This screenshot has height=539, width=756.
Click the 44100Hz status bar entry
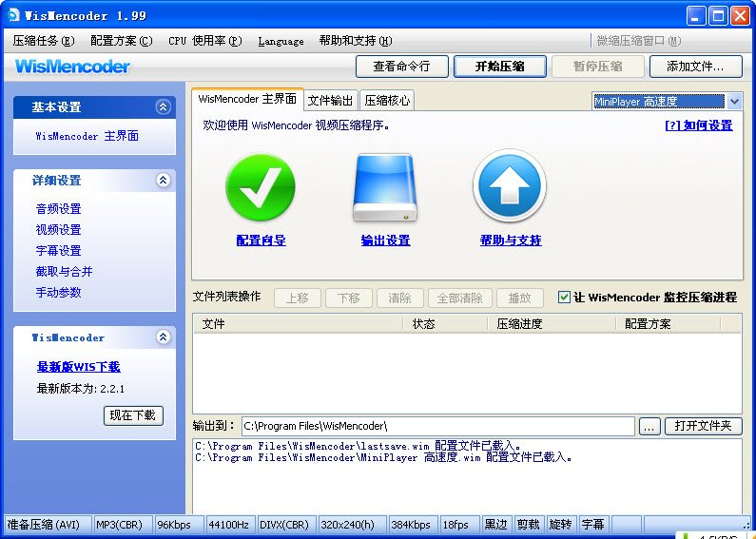pos(230,525)
